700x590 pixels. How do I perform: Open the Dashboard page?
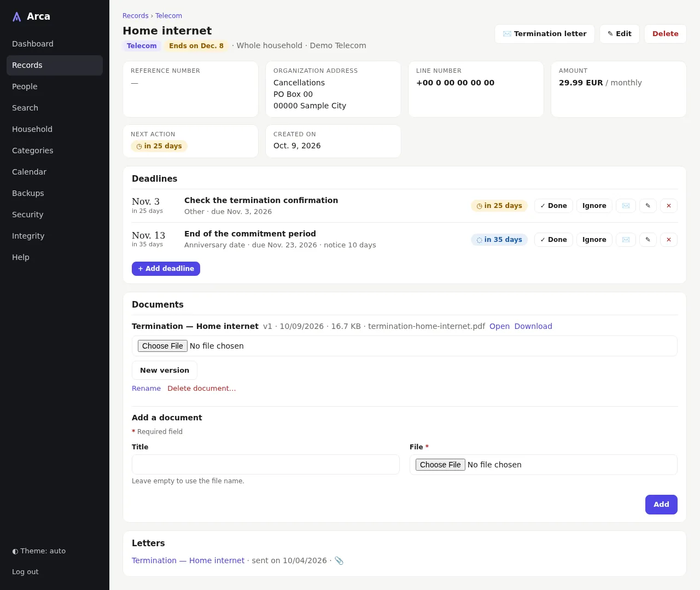click(55, 44)
